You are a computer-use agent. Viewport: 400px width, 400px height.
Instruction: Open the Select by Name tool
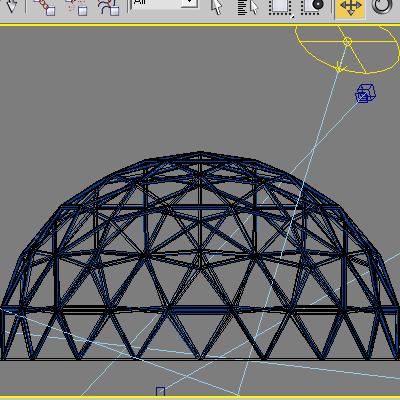248,7
